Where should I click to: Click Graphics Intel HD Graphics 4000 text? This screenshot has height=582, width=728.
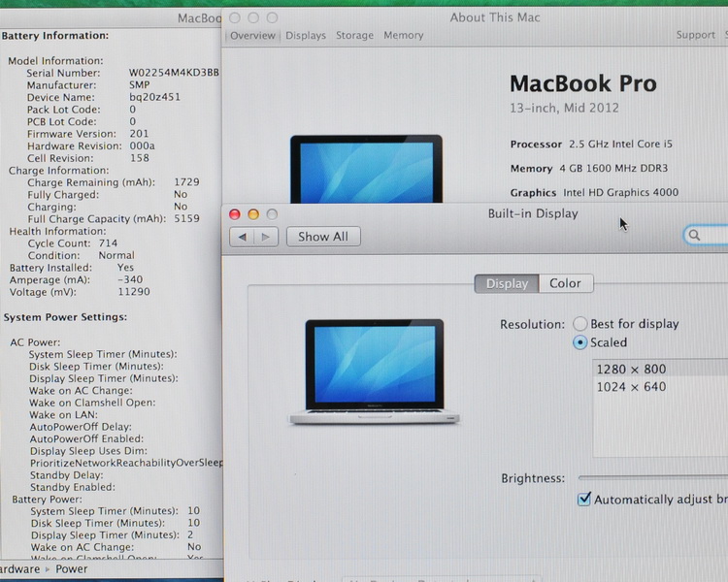(594, 192)
